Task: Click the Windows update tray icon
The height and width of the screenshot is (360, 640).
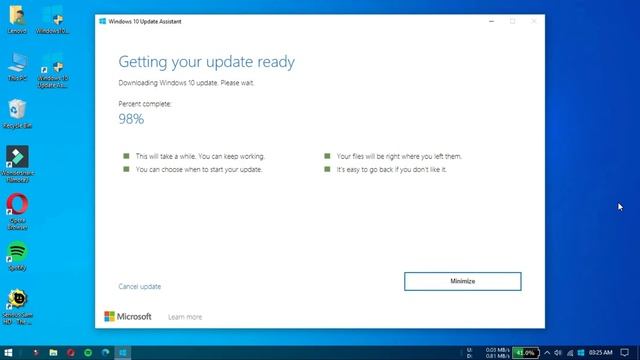Action: (581, 353)
